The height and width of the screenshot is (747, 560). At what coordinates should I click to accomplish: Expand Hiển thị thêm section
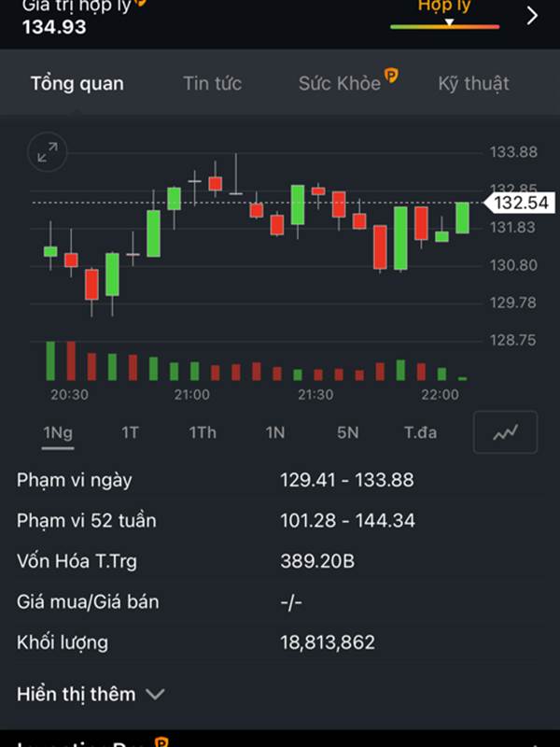[x=91, y=694]
